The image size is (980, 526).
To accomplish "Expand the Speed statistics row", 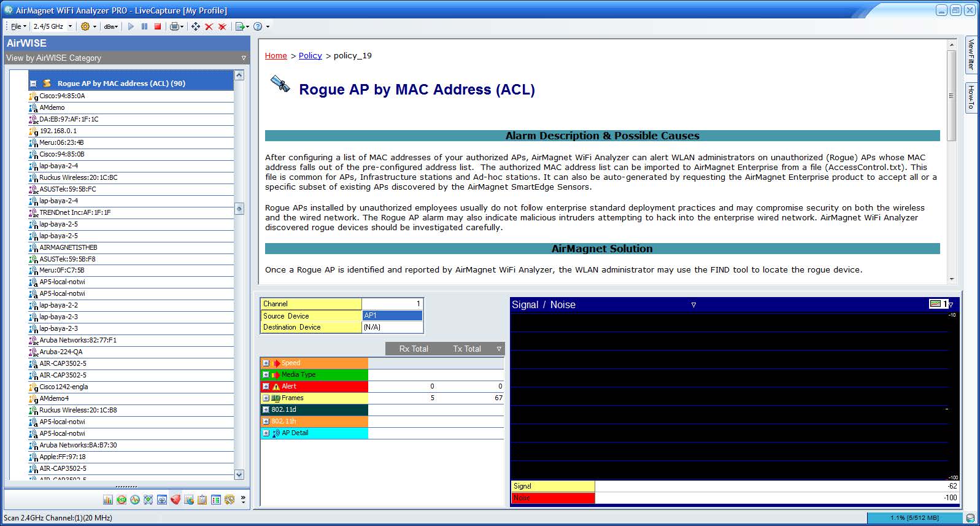I will [266, 363].
